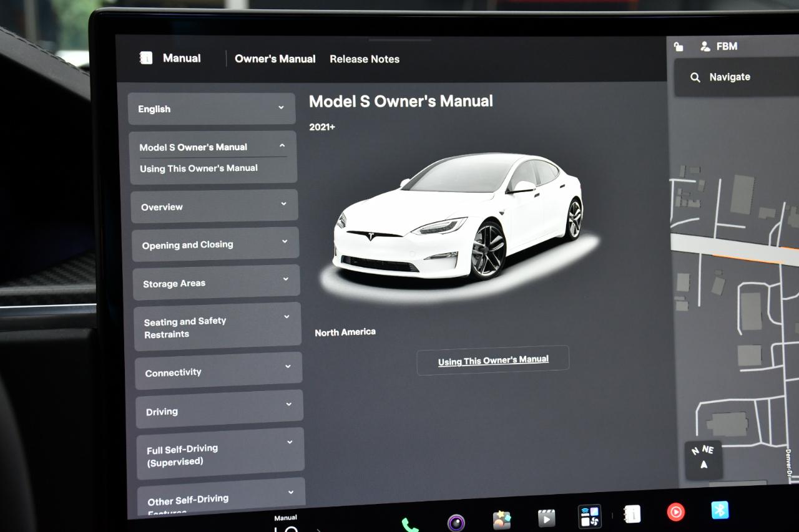The width and height of the screenshot is (799, 532).
Task: Tap the North America region label
Action: tap(345, 332)
